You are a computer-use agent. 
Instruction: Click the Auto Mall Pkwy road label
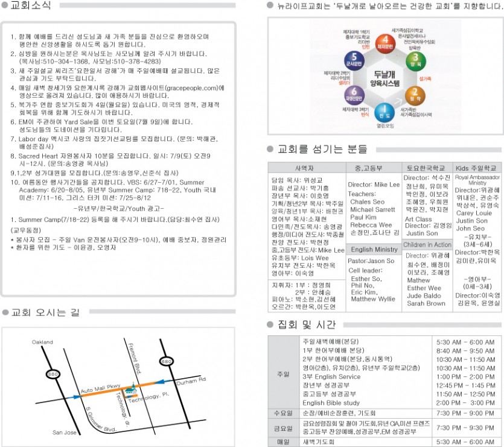click(x=100, y=388)
